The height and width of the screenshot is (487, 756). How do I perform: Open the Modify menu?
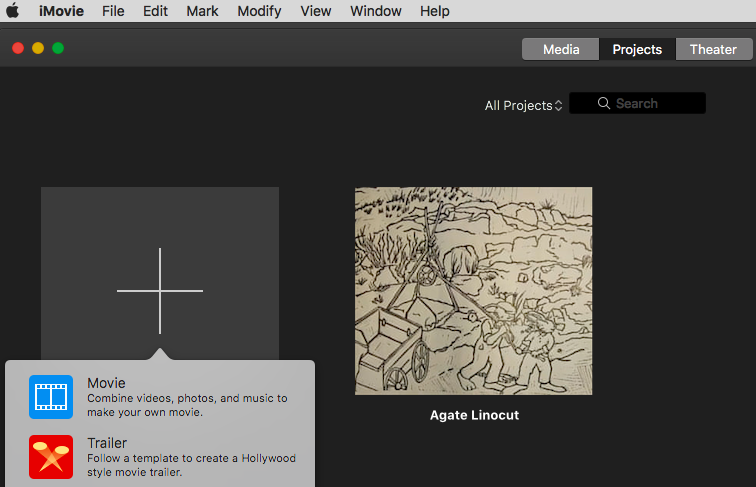click(259, 11)
